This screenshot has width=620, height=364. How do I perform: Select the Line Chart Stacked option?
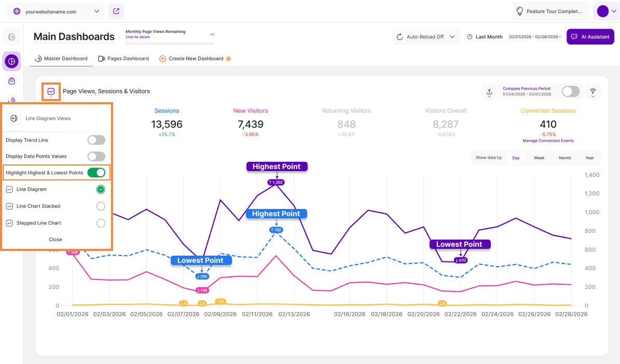(101, 206)
